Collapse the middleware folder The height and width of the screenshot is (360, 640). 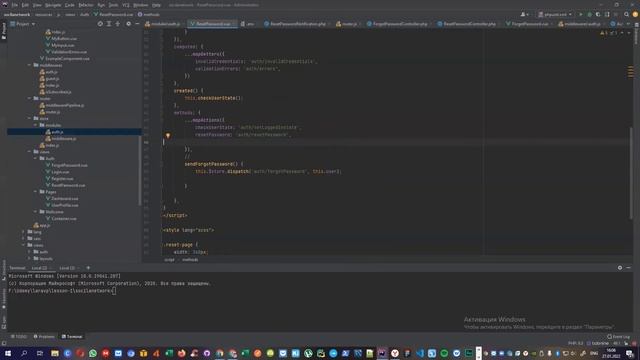point(29,65)
